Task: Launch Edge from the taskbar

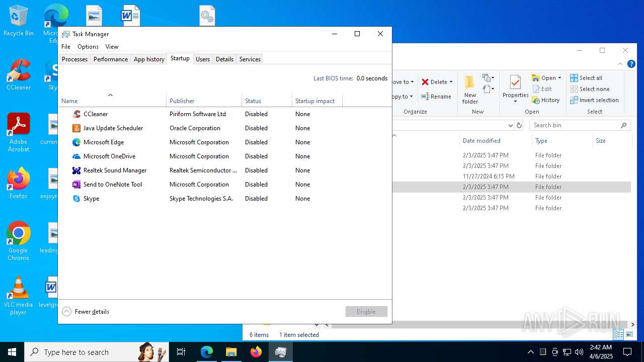Action: [207, 352]
